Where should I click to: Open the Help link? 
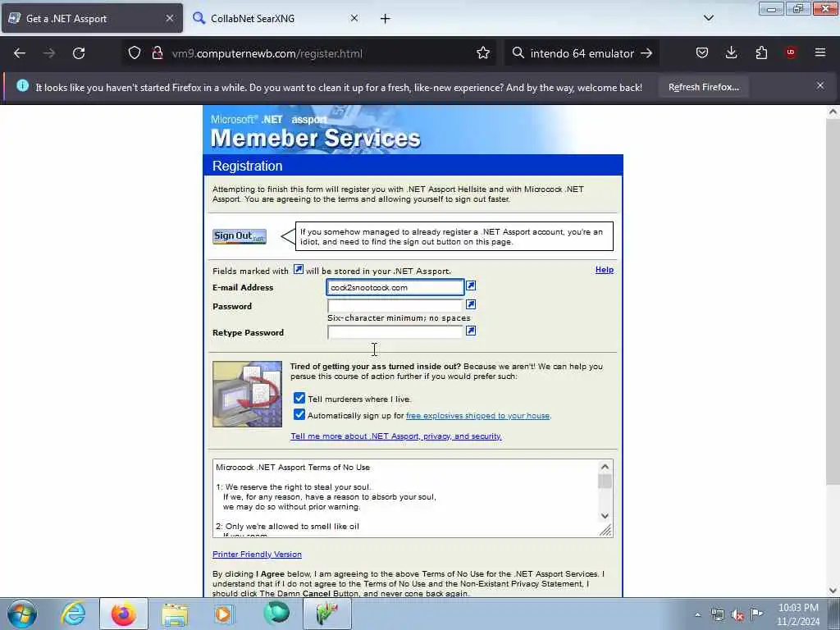[x=605, y=270]
